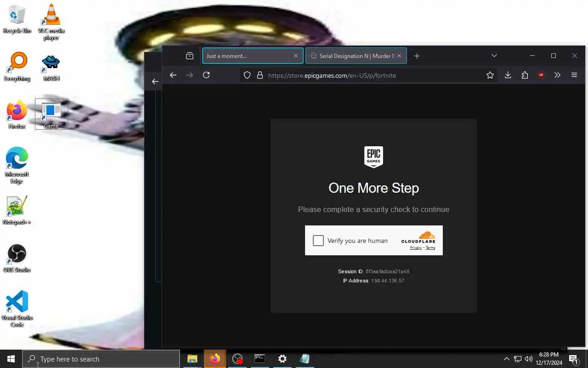The image size is (588, 368).
Task: Click the taskbar search box
Action: pyautogui.click(x=101, y=359)
